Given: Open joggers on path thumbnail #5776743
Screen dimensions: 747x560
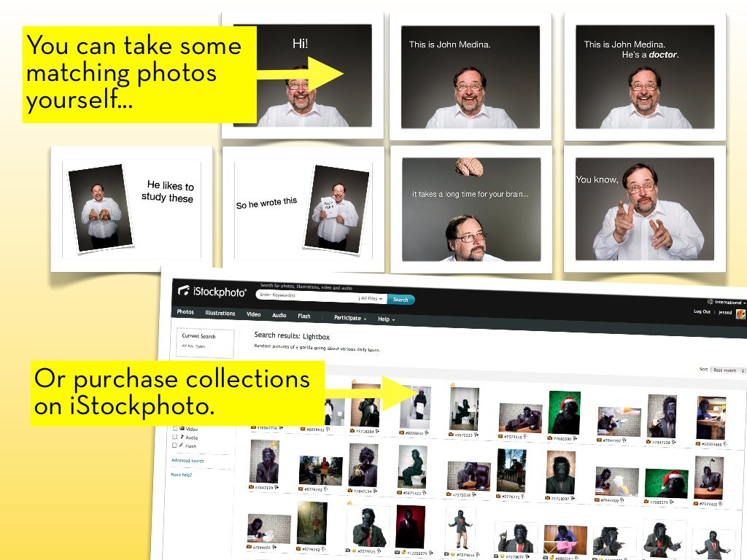Looking at the screenshot, I should point(321,470).
